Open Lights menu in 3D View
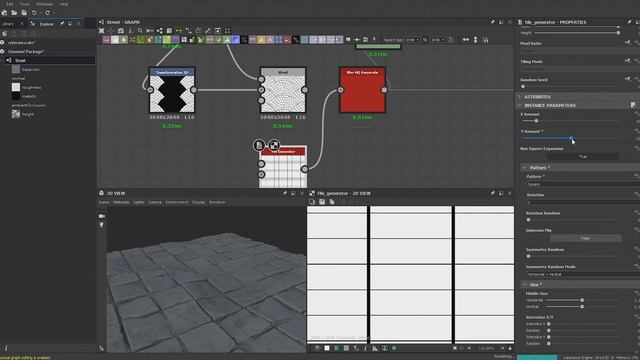Viewport: 640px width, 360px height. 139,202
